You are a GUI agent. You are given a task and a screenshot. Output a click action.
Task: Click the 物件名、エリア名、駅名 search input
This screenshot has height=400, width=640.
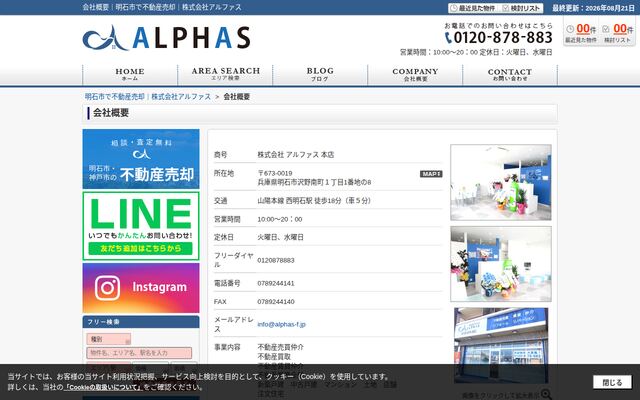(x=139, y=353)
